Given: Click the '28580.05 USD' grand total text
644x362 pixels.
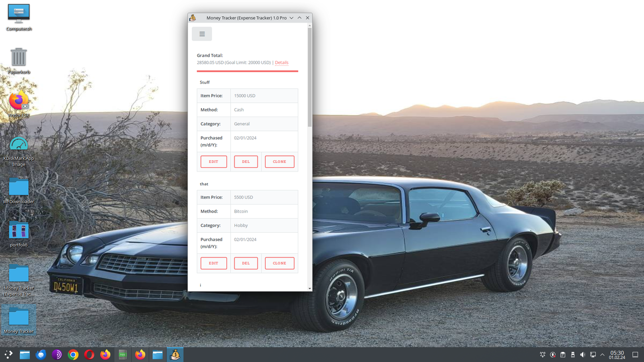Looking at the screenshot, I should (210, 63).
